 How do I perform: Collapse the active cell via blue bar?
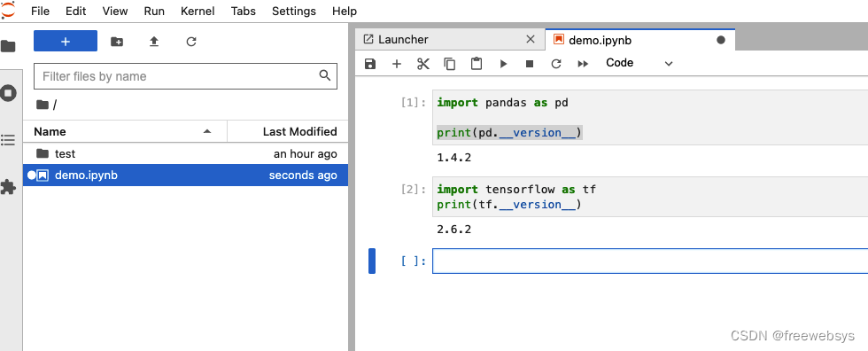[x=372, y=261]
